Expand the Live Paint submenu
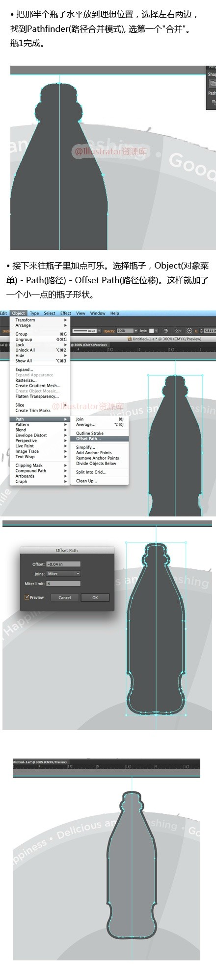 40,446
